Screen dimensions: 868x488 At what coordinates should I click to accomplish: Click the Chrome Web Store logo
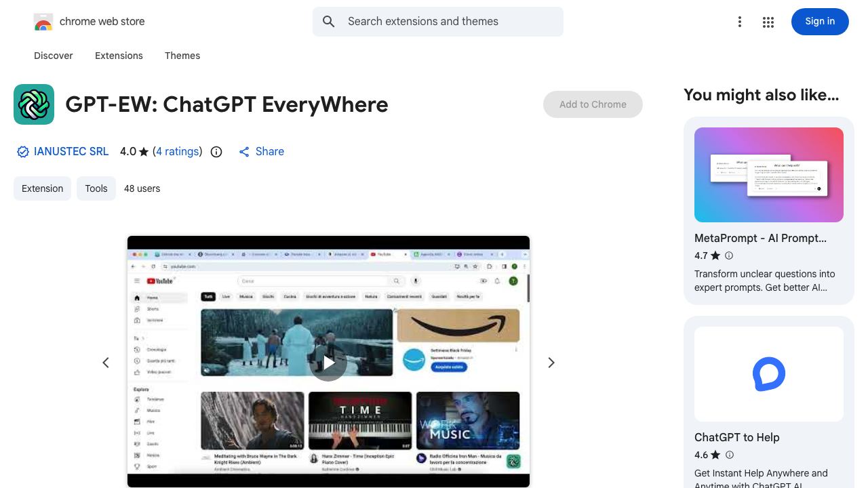[43, 22]
